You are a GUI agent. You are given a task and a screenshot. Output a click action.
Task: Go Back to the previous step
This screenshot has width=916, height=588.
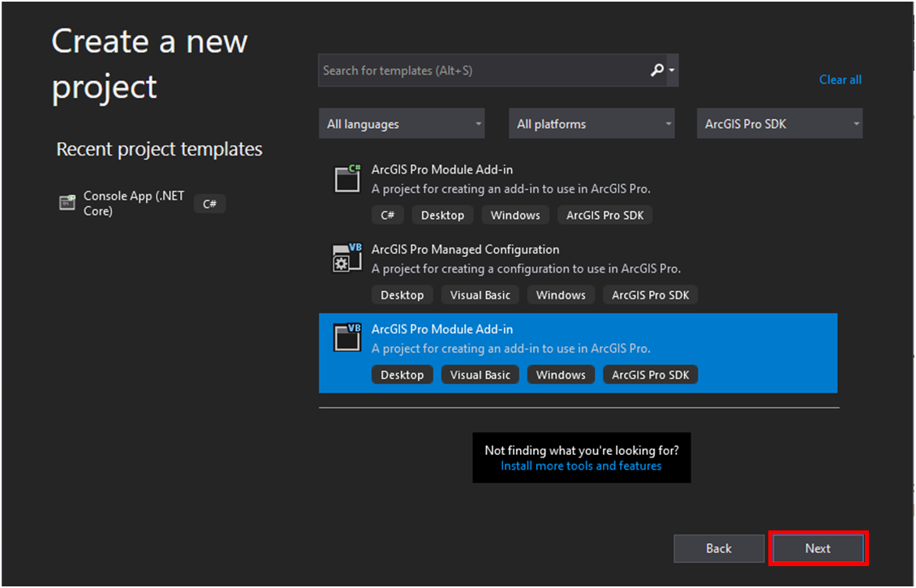(x=719, y=548)
